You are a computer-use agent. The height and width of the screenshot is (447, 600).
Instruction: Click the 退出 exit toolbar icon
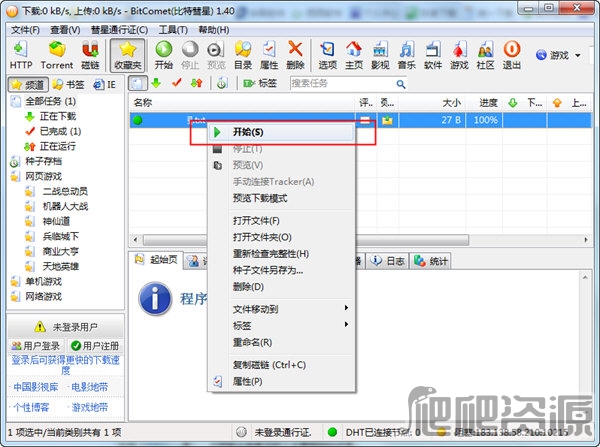[511, 54]
